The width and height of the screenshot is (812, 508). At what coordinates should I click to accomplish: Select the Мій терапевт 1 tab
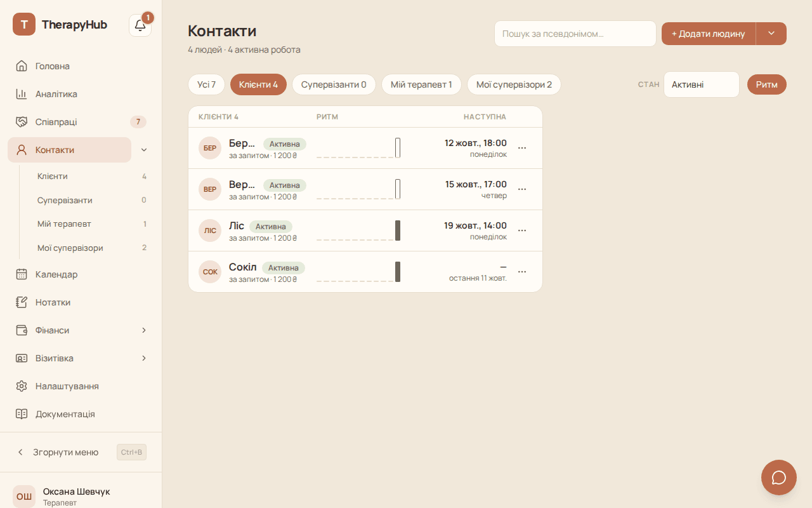tap(421, 84)
